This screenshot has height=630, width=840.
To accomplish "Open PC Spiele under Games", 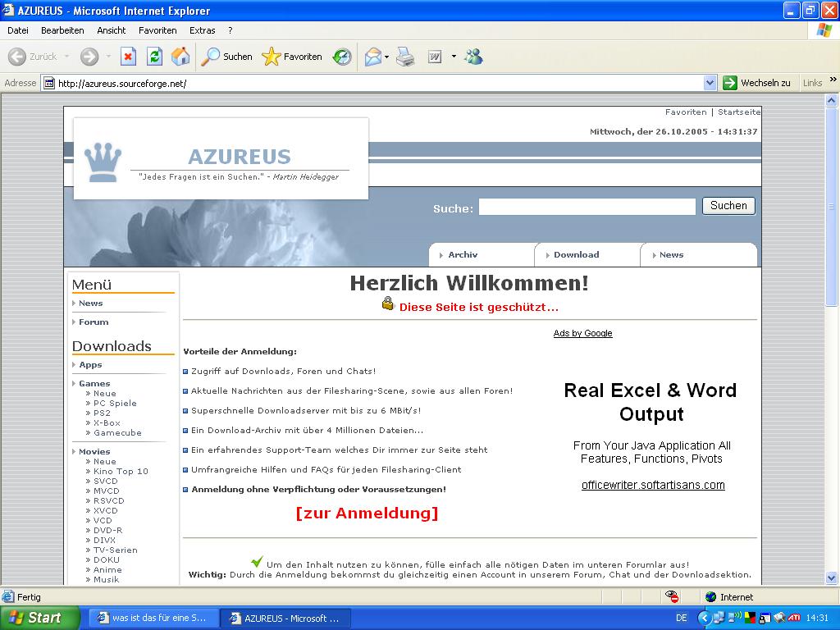I will (115, 404).
